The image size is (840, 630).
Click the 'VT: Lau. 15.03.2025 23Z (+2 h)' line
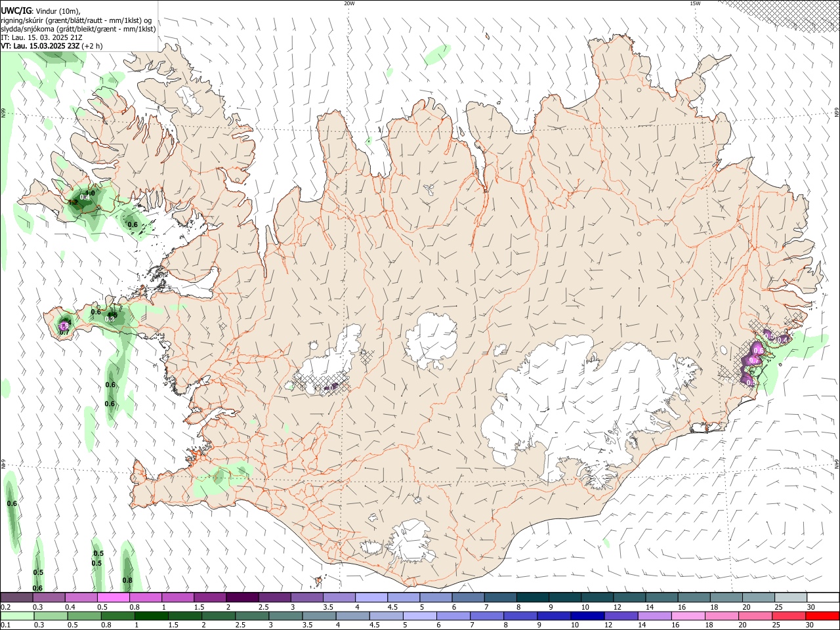coord(52,46)
